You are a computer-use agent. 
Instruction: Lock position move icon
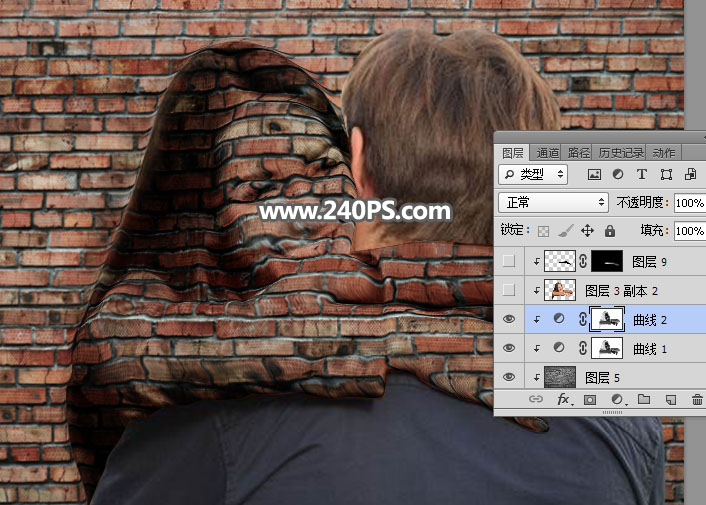(587, 231)
